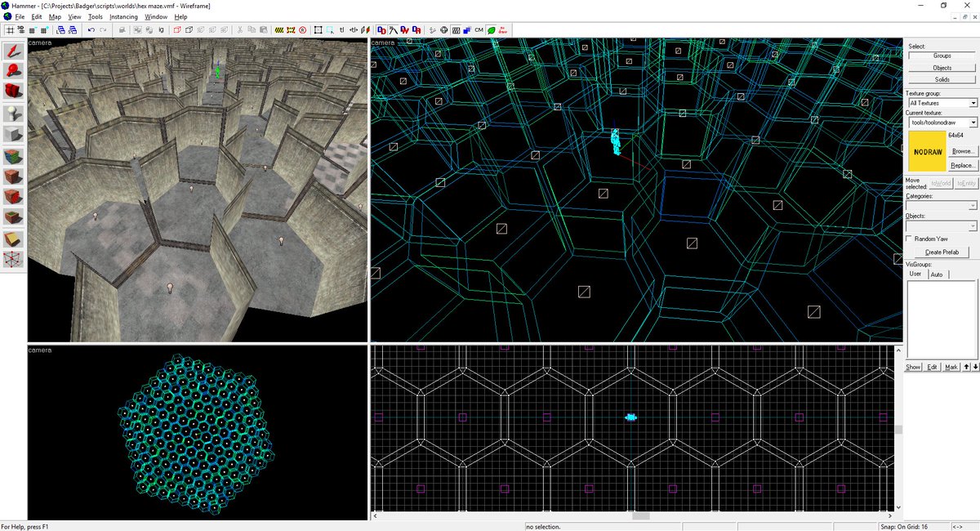
Task: Select the Block creation tool
Action: [x=12, y=134]
